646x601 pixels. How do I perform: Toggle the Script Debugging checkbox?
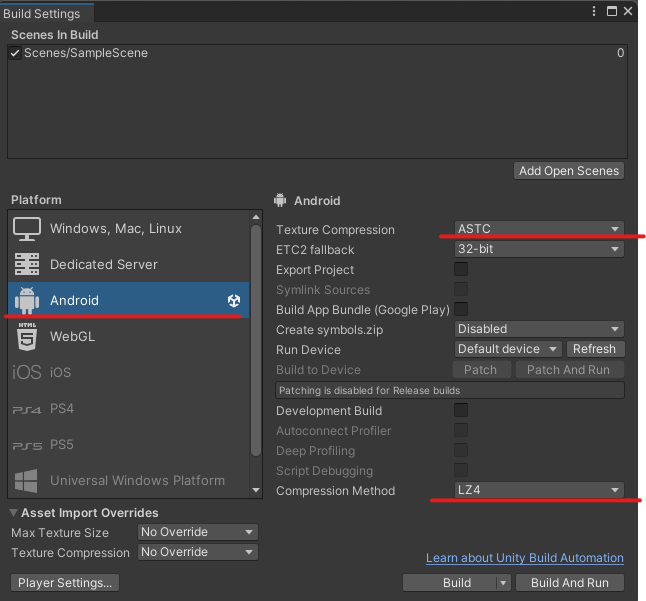click(461, 470)
